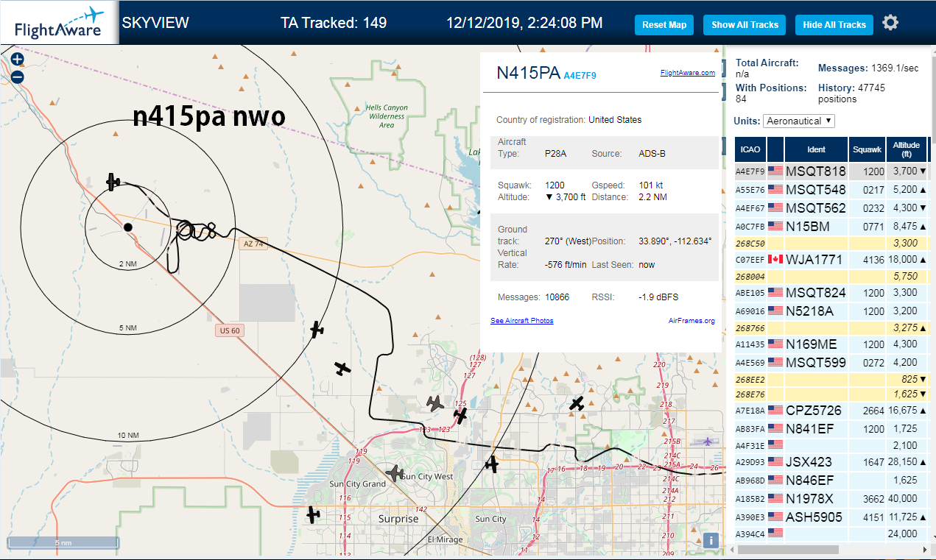
Task: Click the horizontal scrollbar under the aircraft table
Action: click(788, 550)
